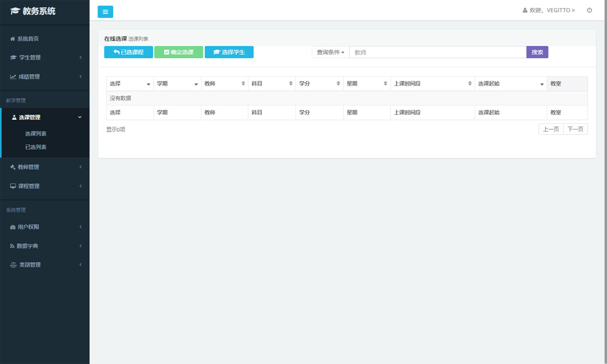
Task: Click the chart icon beside 成绩管理
Action: tap(13, 77)
